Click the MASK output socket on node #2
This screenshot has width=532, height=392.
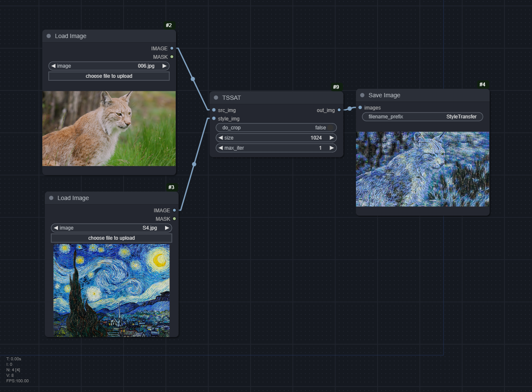(172, 57)
